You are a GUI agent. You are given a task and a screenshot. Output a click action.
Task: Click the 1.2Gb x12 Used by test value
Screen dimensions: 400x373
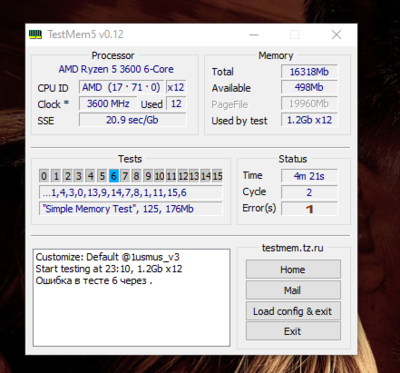pyautogui.click(x=309, y=120)
